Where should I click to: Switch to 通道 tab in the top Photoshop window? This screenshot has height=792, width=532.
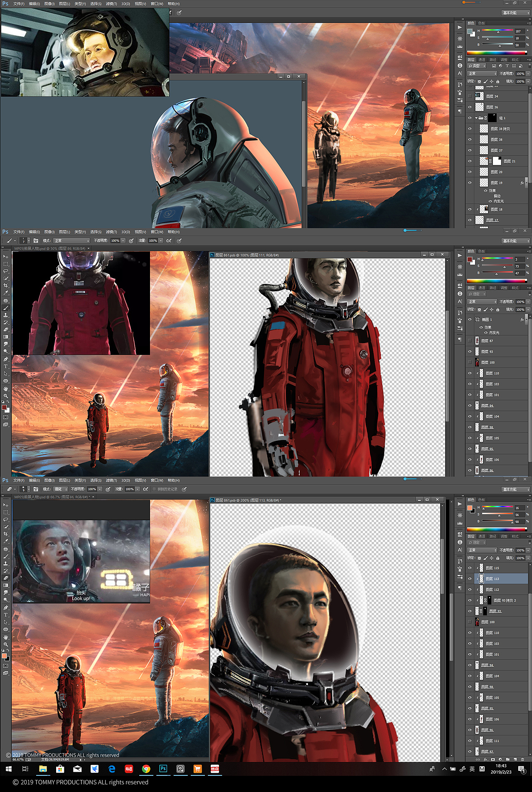[482, 60]
